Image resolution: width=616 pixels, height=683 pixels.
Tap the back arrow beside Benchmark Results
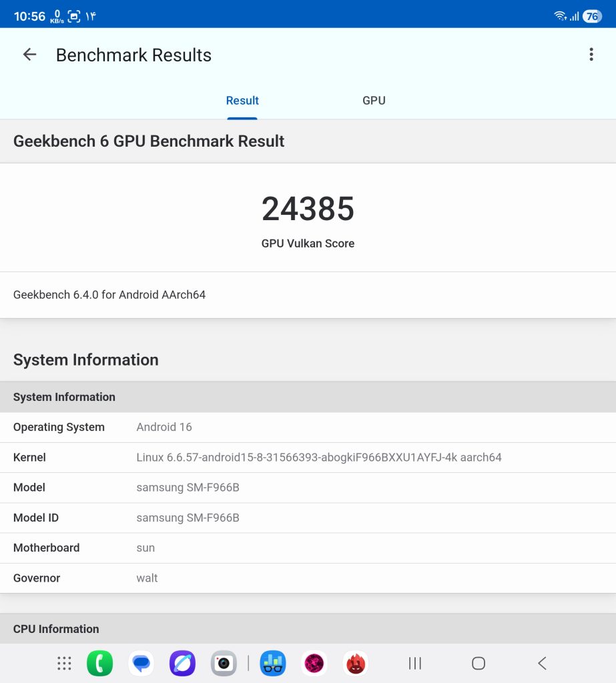[x=29, y=55]
